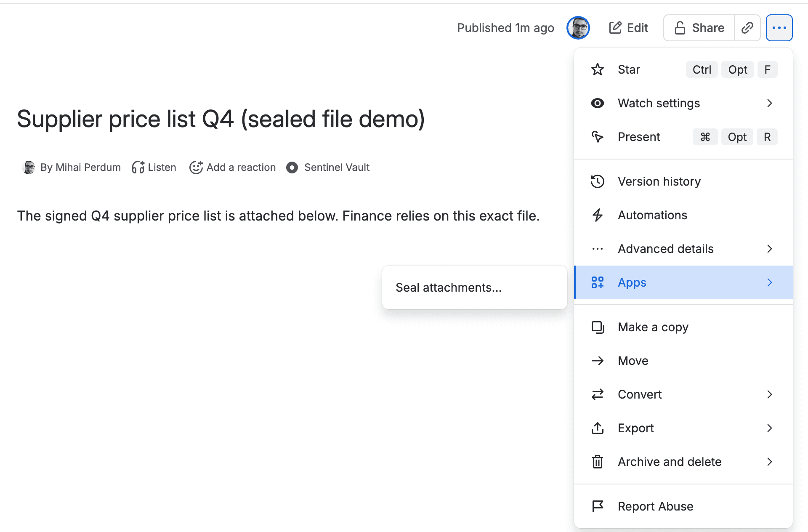
Task: Expand the Watch settings submenu chevron
Action: (x=770, y=103)
